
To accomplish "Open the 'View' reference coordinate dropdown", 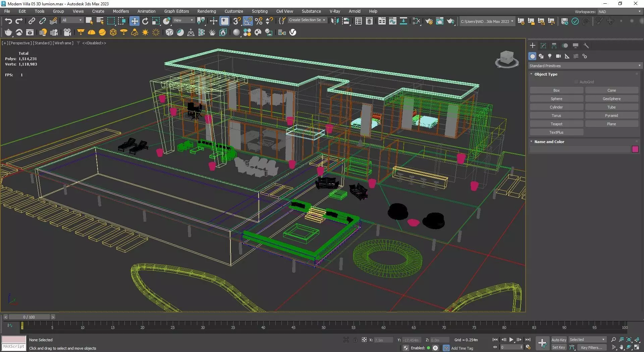I will 183,20.
